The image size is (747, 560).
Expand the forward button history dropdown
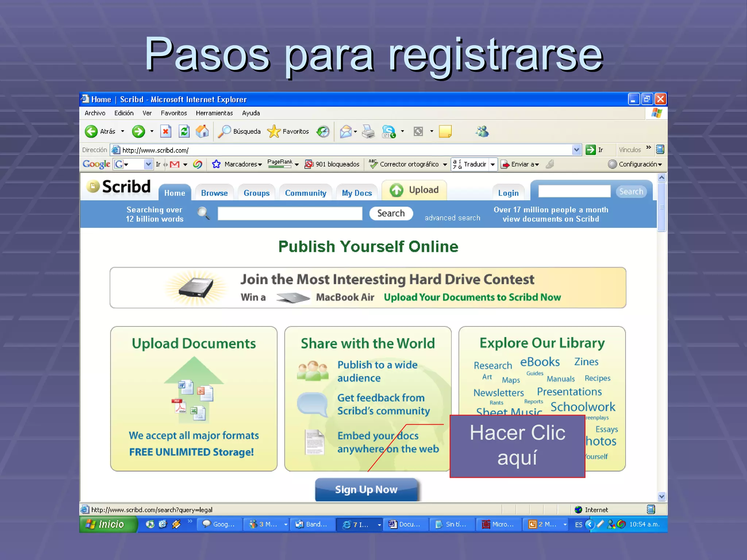pyautogui.click(x=152, y=131)
